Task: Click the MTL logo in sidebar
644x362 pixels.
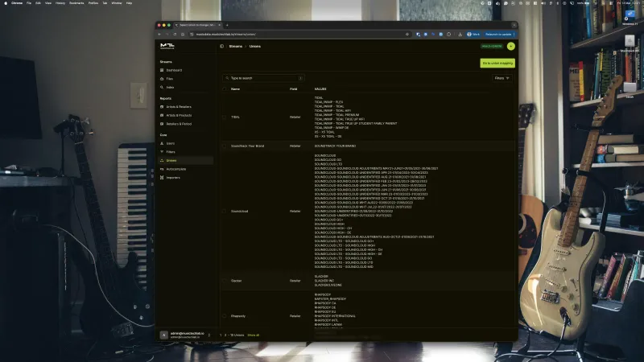Action: tap(167, 46)
